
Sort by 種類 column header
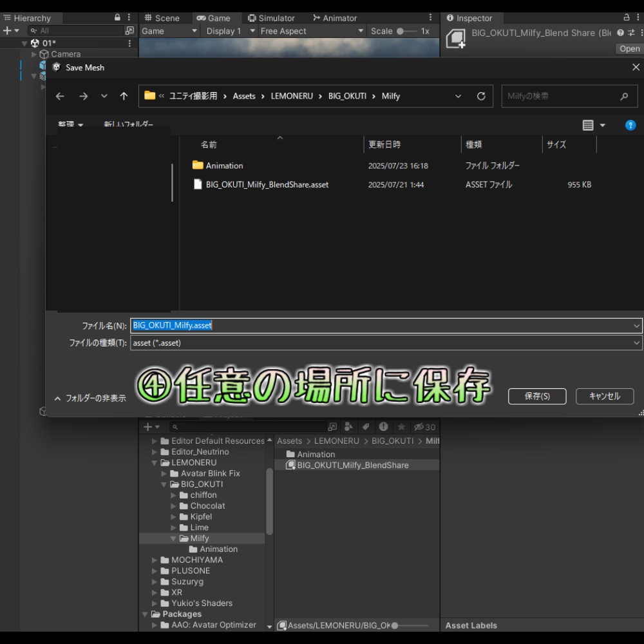473,144
